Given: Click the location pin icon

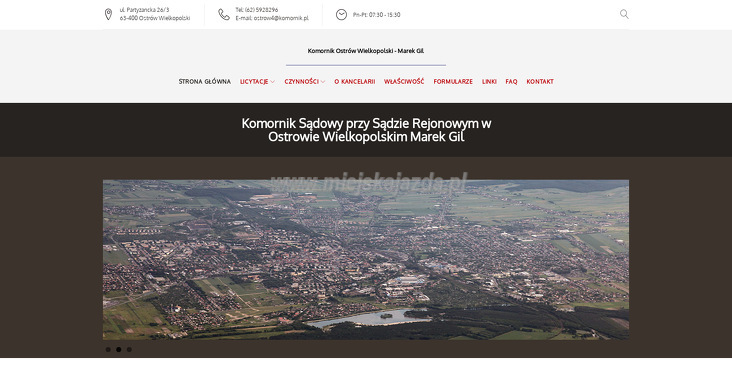Looking at the screenshot, I should [x=108, y=14].
